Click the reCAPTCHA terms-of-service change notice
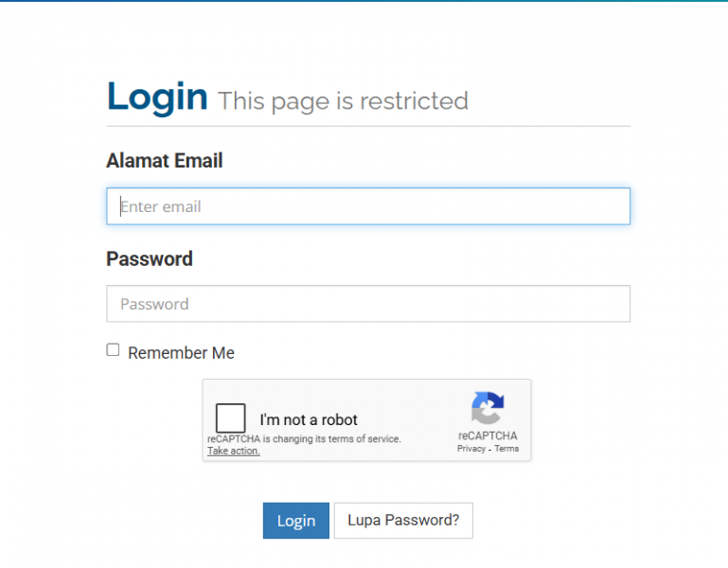The image size is (728, 568). 304,439
